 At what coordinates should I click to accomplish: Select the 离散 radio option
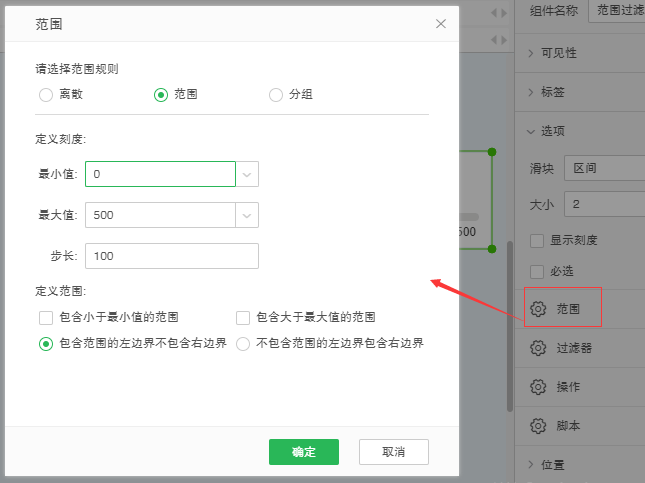(45, 95)
